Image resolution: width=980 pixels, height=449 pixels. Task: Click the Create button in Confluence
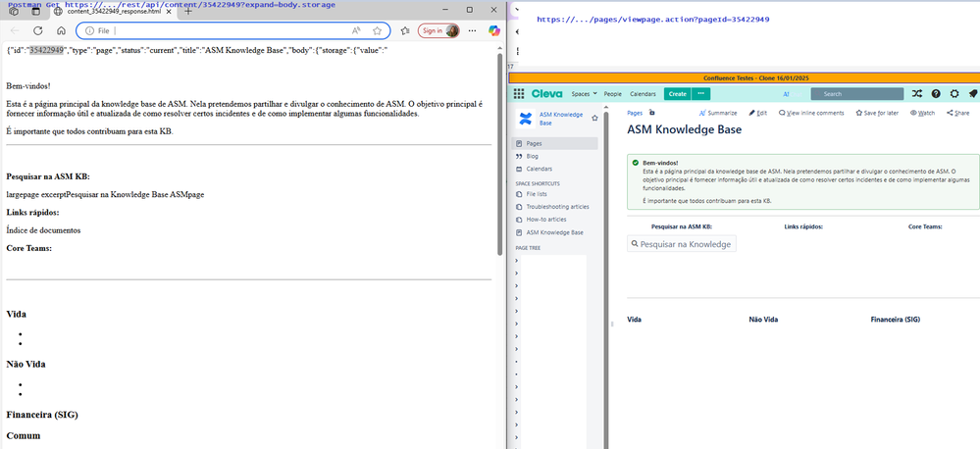677,94
